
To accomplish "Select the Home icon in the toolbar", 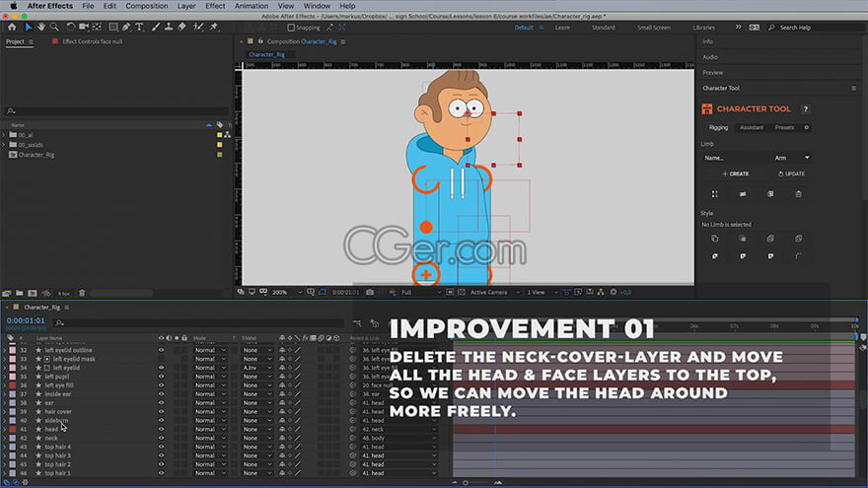I will [x=12, y=27].
